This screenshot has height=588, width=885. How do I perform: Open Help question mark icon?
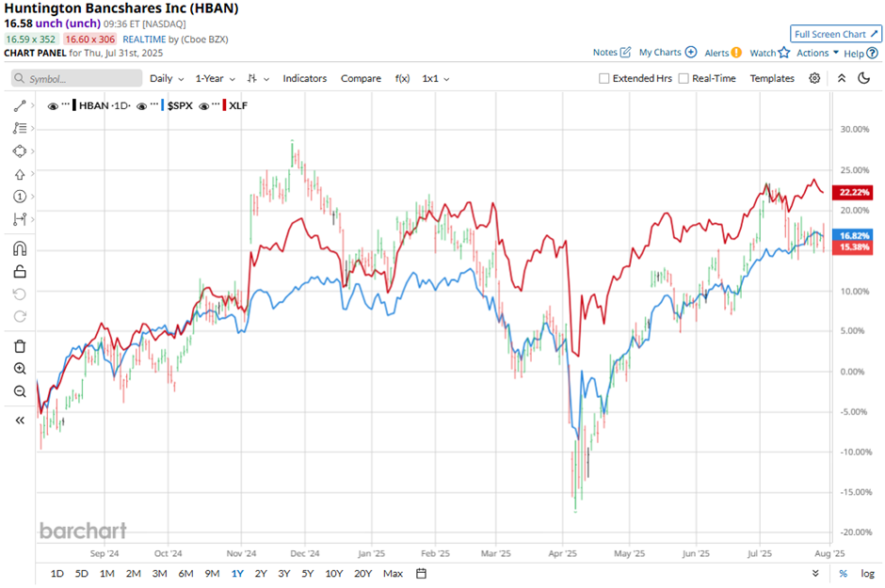point(873,53)
